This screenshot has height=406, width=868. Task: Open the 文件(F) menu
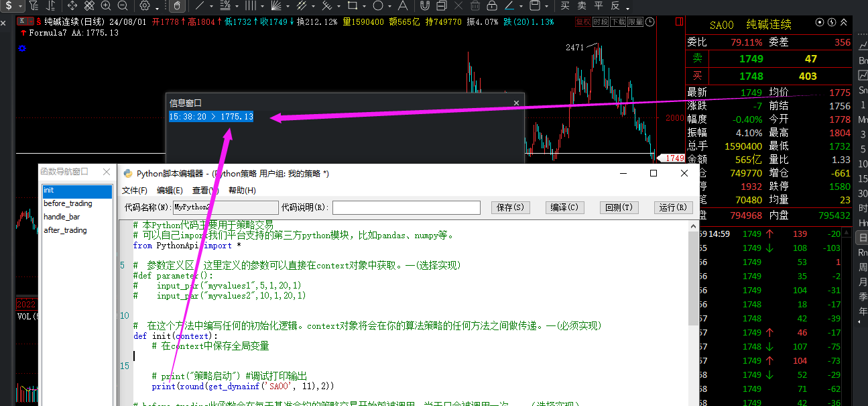coord(135,191)
